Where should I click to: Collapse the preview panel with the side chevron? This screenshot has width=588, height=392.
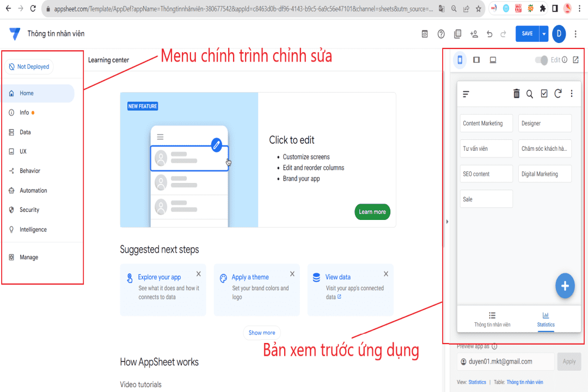(446, 221)
